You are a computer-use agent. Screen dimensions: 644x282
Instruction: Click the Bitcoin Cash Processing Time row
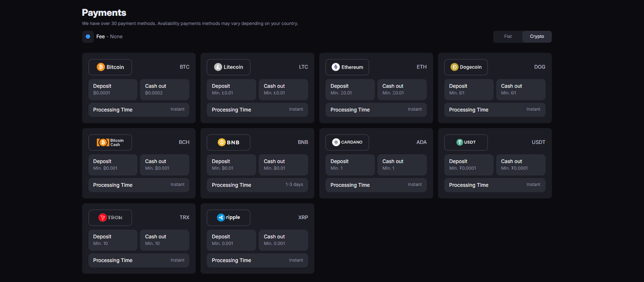coord(139,185)
